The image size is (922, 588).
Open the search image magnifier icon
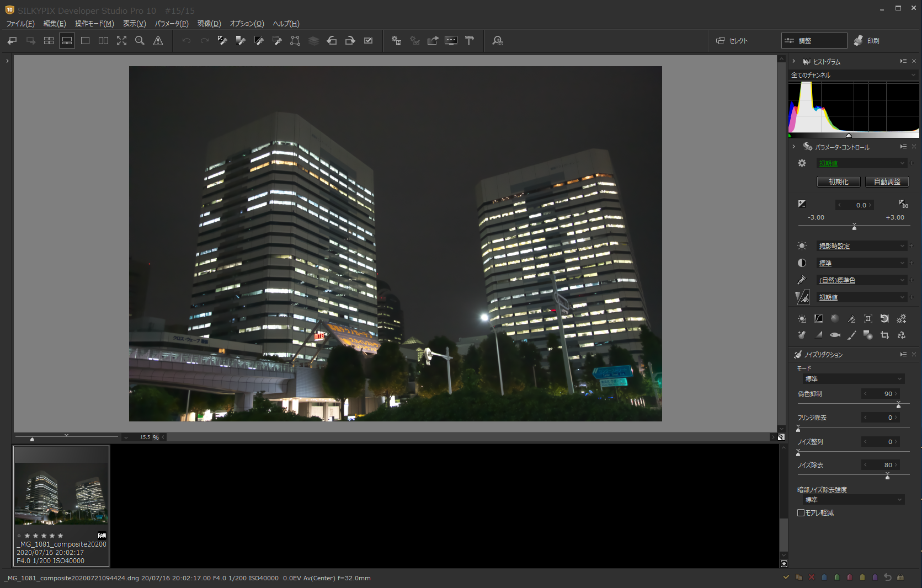(498, 41)
